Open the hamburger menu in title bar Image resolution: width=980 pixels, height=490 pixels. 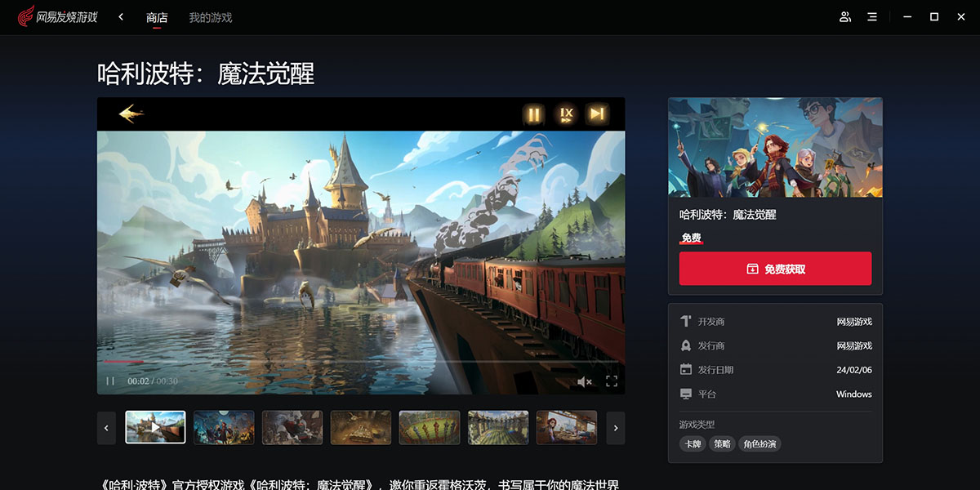(x=872, y=16)
